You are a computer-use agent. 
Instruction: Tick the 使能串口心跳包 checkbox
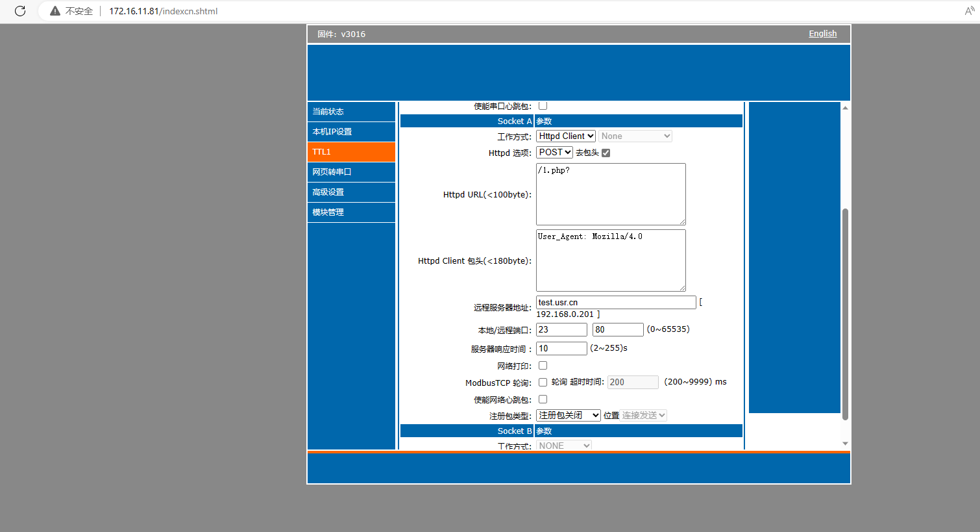click(543, 106)
